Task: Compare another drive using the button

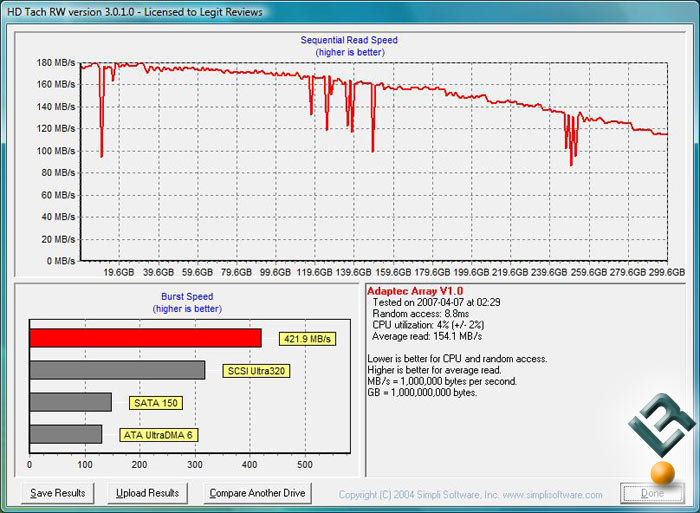Action: click(257, 493)
